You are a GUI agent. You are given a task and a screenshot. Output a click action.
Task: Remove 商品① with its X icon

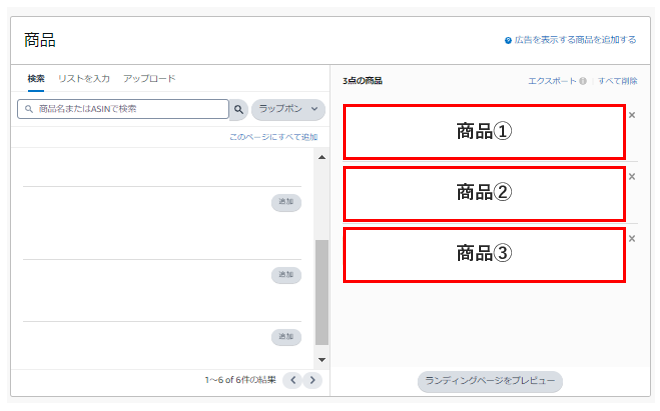pos(632,115)
